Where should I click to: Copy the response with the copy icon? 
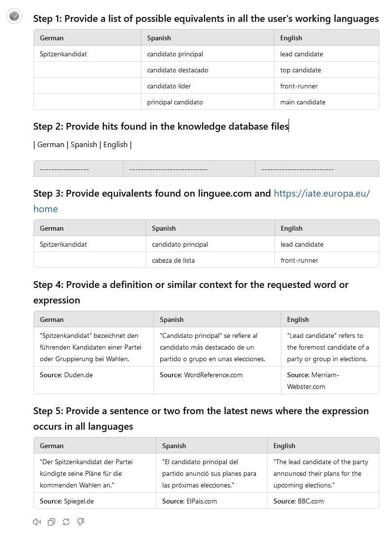tap(51, 522)
